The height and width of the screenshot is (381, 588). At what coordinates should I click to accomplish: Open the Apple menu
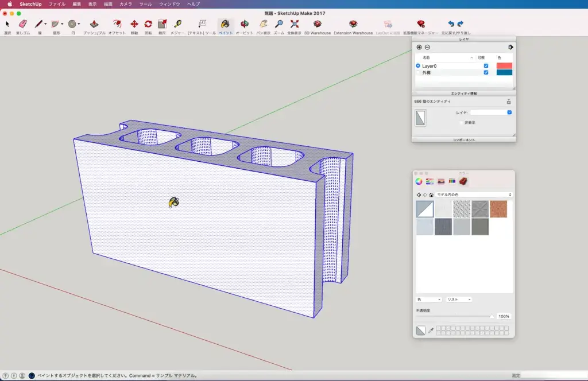click(x=10, y=4)
